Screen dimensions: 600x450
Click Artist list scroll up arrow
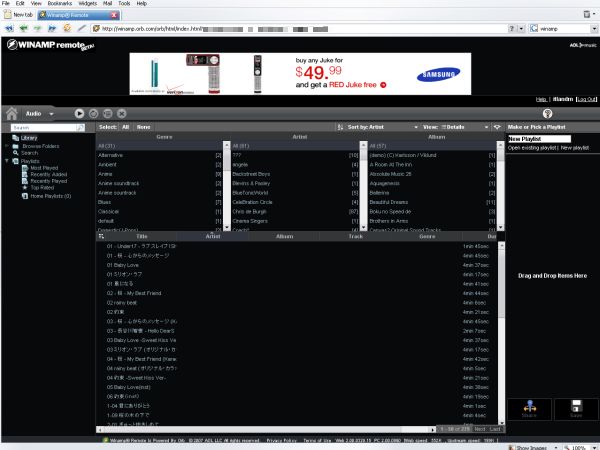[363, 145]
